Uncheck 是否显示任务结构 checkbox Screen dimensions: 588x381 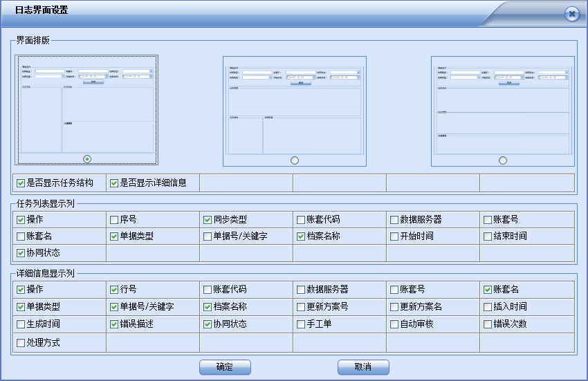tap(21, 183)
